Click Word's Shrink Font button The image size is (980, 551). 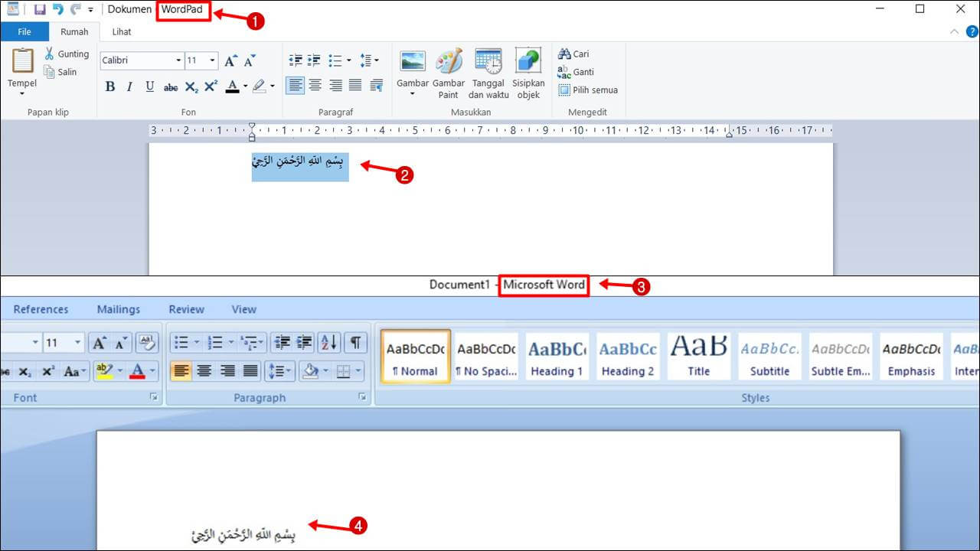pos(122,343)
